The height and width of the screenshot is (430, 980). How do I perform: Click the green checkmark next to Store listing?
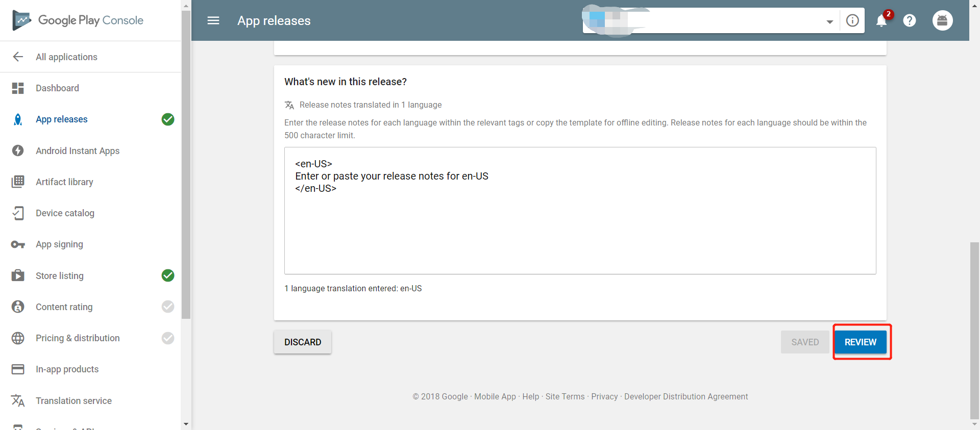[x=168, y=275]
